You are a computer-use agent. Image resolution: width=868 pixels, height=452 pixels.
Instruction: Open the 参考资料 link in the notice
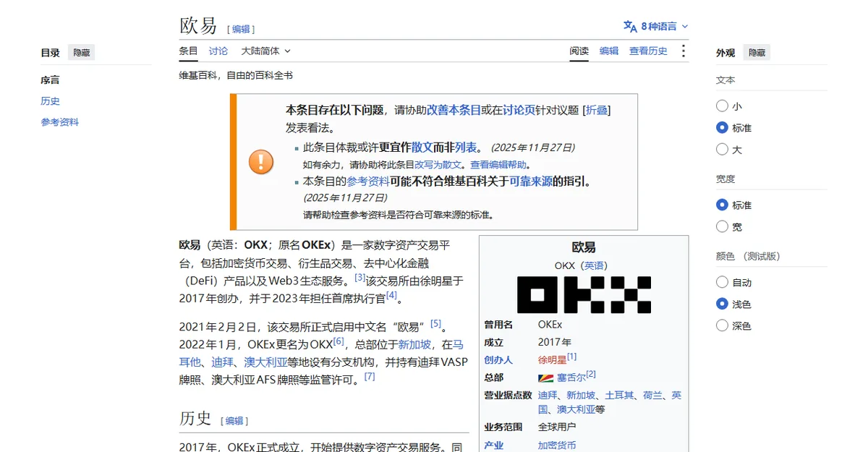point(367,182)
